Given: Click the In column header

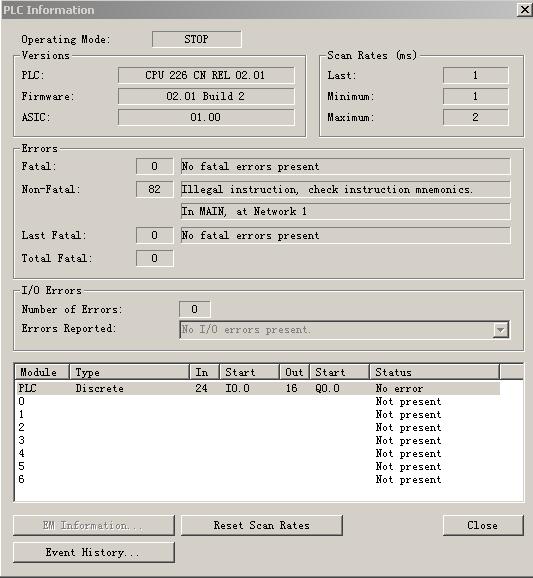Looking at the screenshot, I should pyautogui.click(x=205, y=372).
